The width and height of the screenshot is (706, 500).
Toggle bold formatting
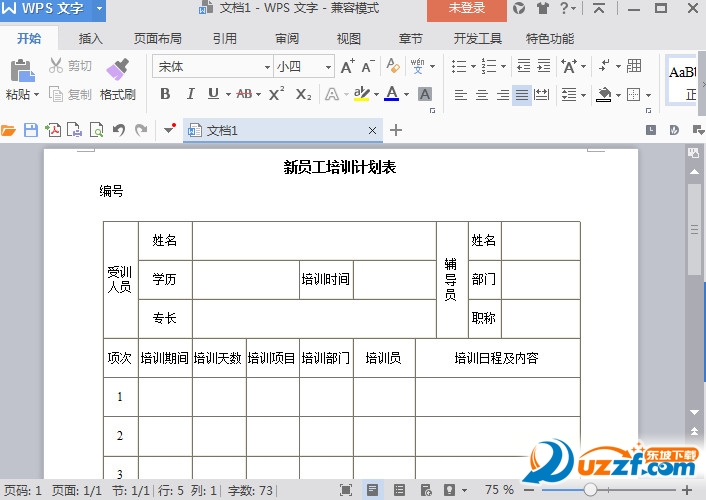pos(165,94)
